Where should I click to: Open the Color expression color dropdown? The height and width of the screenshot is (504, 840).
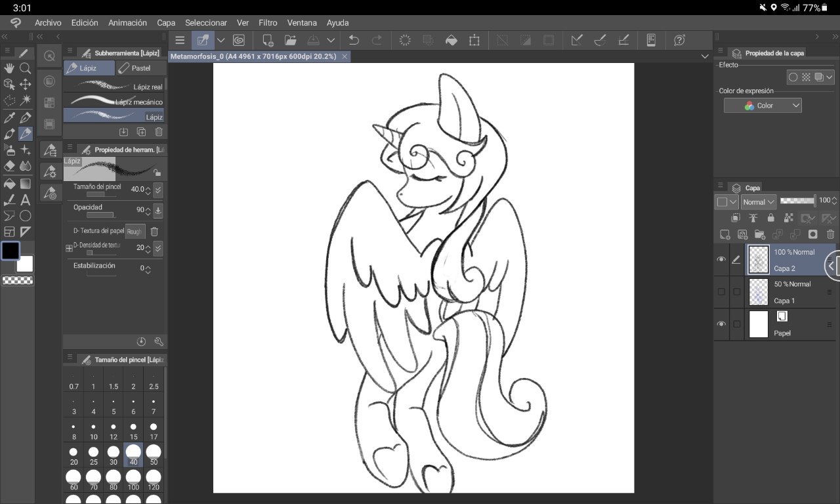tap(763, 106)
